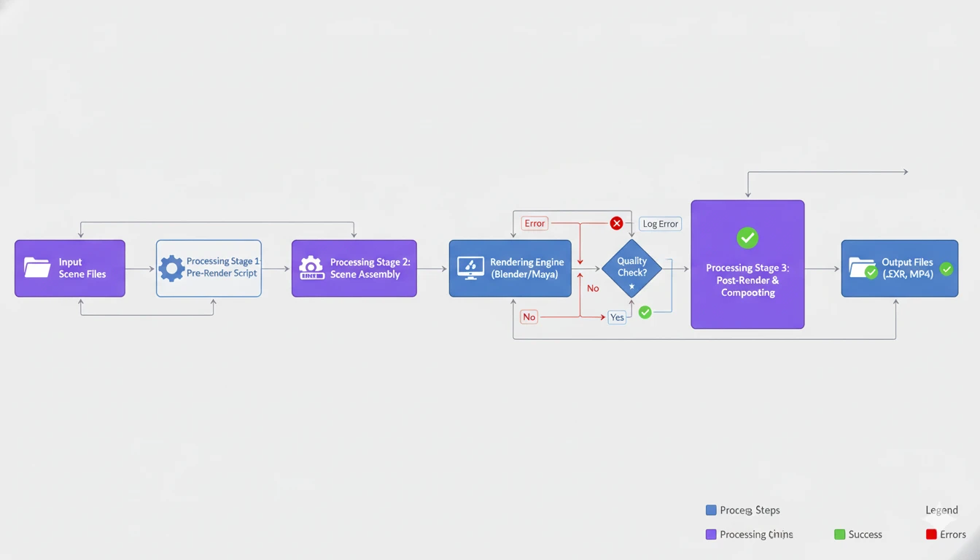This screenshot has width=980, height=560.
Task: Click the red X error icon above Quality Check
Action: (616, 223)
